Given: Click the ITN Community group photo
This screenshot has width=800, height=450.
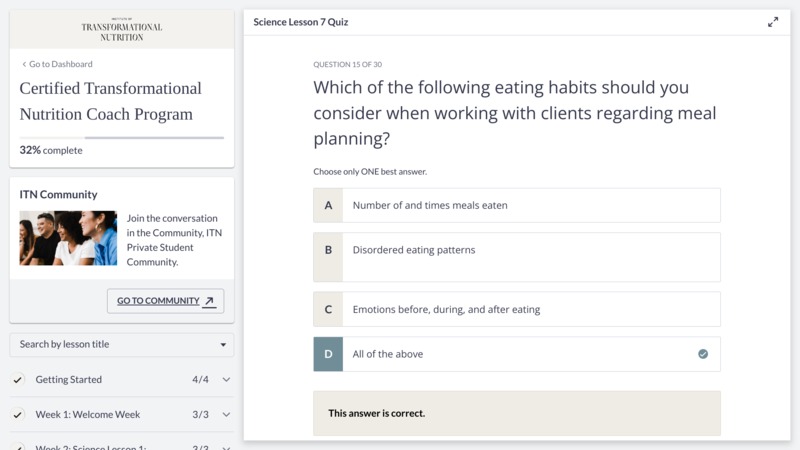Looking at the screenshot, I should [x=68, y=238].
